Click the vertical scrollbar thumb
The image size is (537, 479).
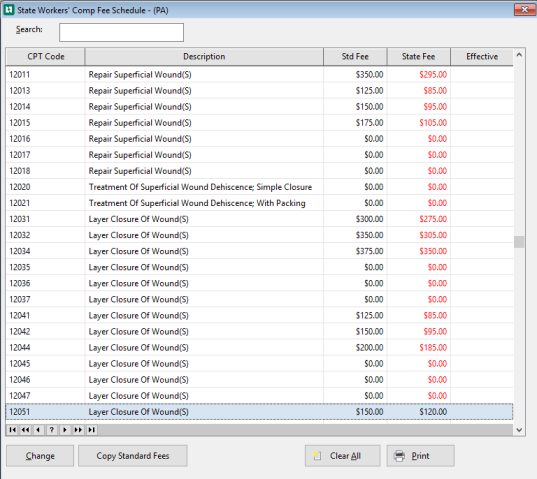tap(519, 242)
